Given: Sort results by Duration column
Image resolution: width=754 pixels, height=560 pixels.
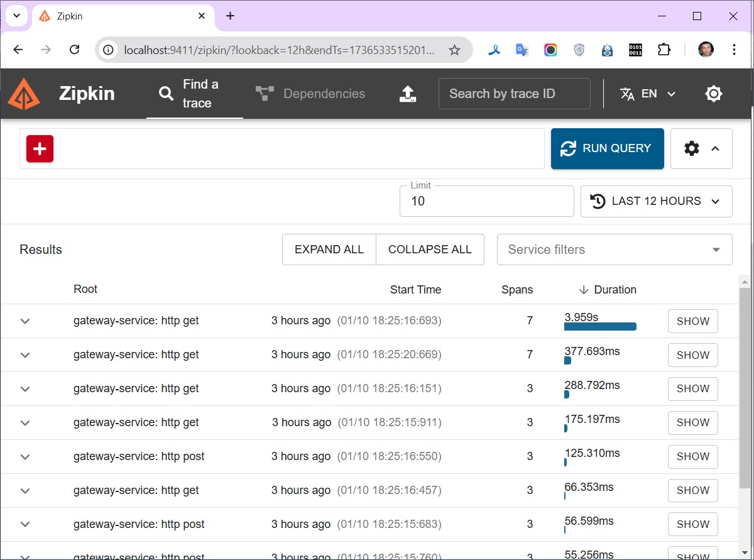Looking at the screenshot, I should [x=607, y=290].
